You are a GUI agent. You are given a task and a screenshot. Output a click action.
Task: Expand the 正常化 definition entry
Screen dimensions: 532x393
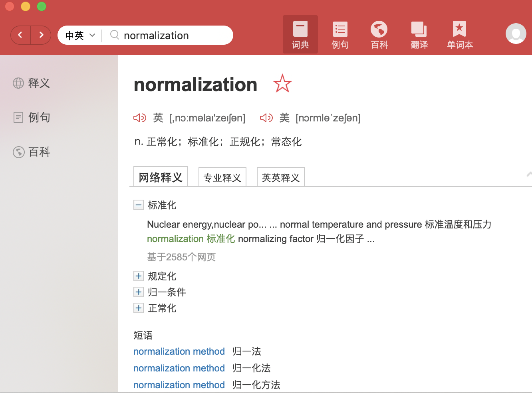click(139, 308)
